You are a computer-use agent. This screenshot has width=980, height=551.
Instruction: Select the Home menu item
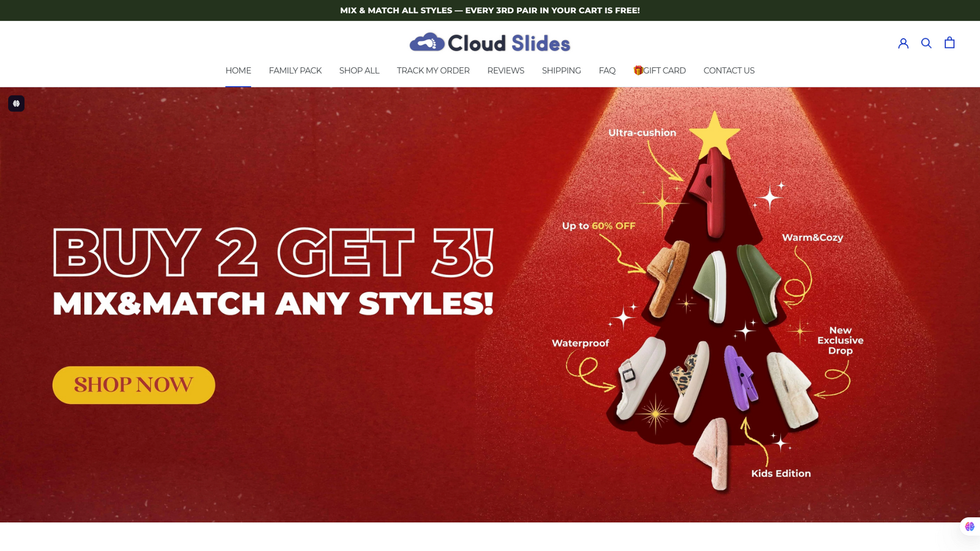tap(238, 70)
